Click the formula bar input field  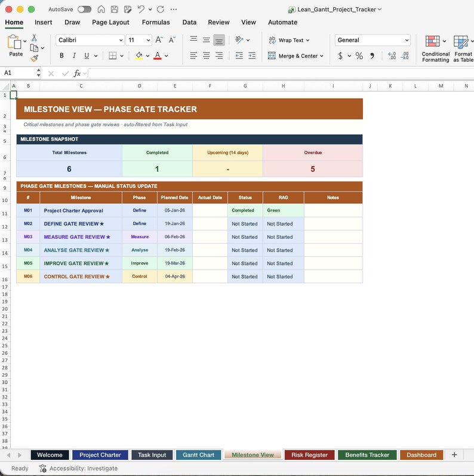pyautogui.click(x=281, y=73)
